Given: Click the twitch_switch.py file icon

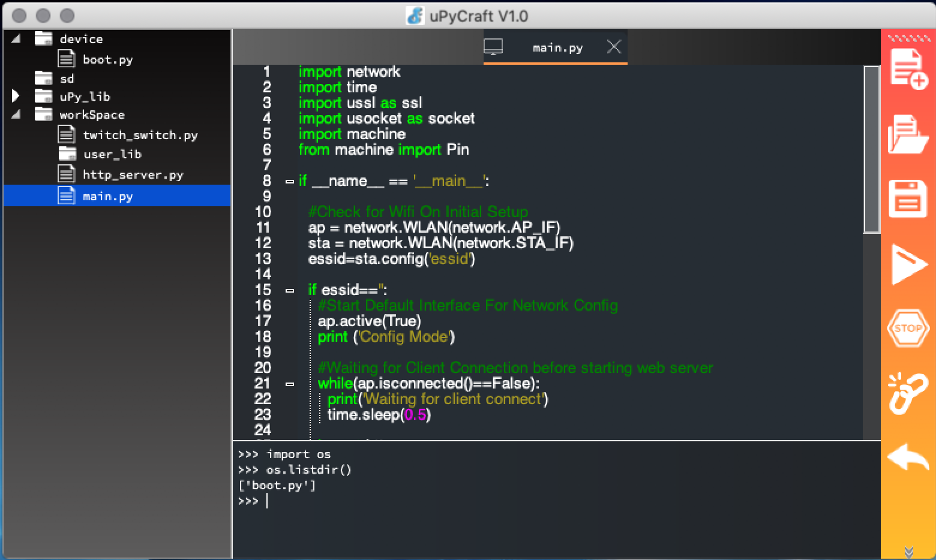Looking at the screenshot, I should click(x=66, y=134).
